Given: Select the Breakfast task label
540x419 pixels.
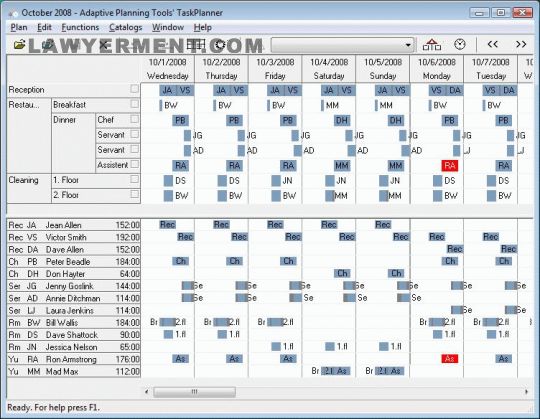Looking at the screenshot, I should coord(69,105).
